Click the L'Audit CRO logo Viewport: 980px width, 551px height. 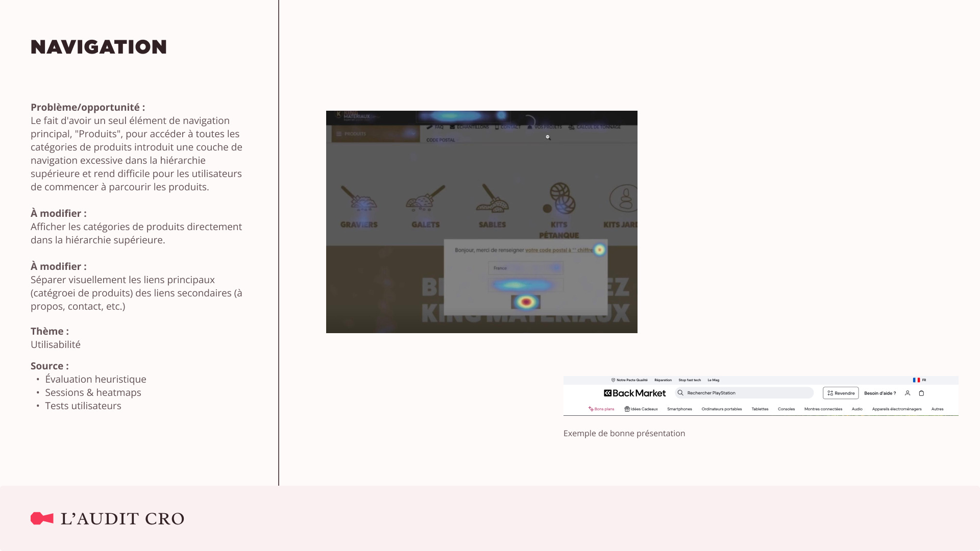(x=107, y=518)
